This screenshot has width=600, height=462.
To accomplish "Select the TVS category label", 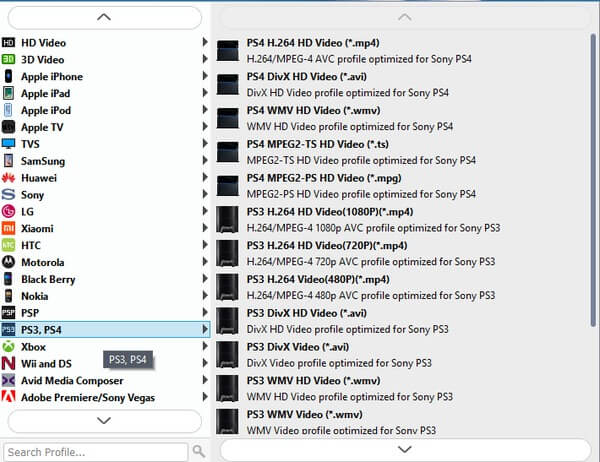I will (x=30, y=144).
